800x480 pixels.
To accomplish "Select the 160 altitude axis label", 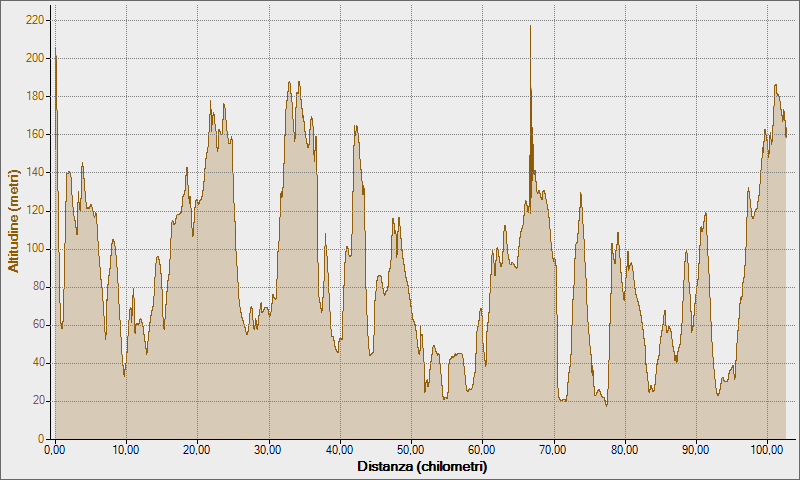I will pos(35,135).
